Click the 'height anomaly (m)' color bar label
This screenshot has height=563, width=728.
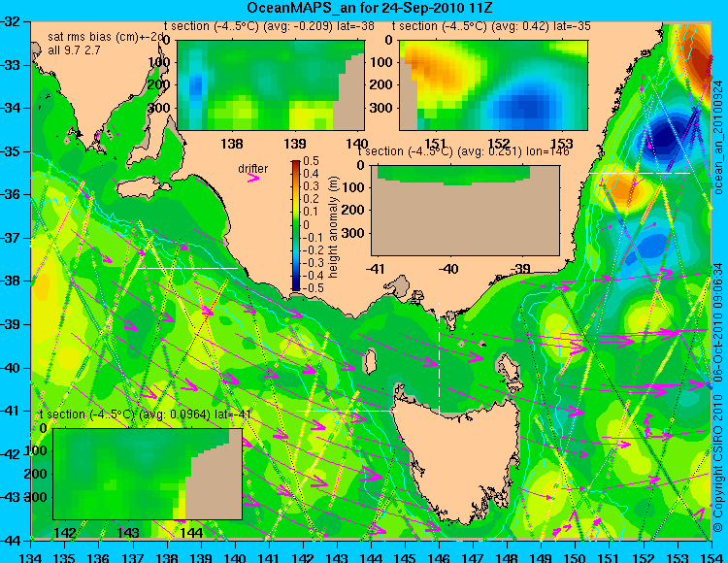pyautogui.click(x=333, y=227)
